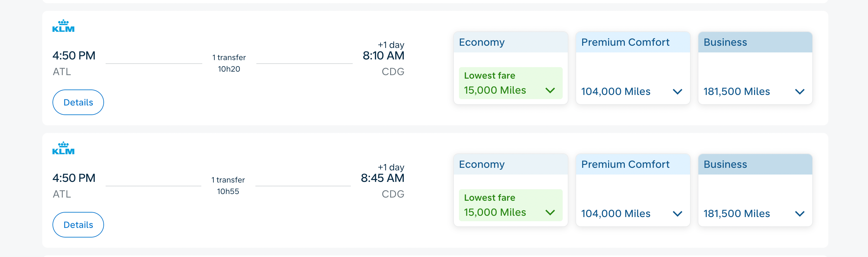Click the Lowest fare label on the 8:45 AM flight
868x257 pixels.
pyautogui.click(x=489, y=198)
